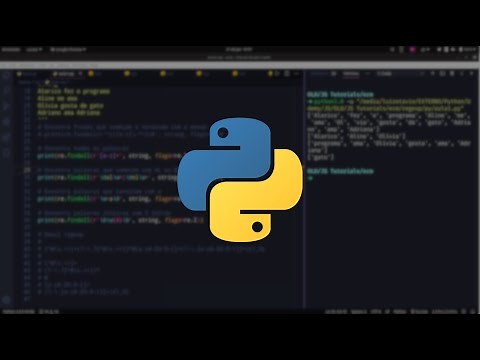Click terminal output ['Alarico', 'Aline', 'Olivia']
This screenshot has height=360, width=480.
(356, 136)
